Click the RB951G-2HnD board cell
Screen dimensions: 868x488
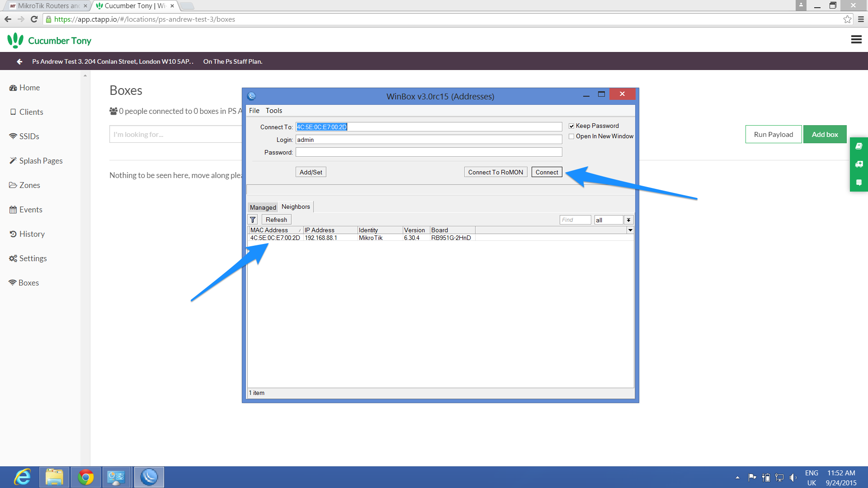click(451, 238)
